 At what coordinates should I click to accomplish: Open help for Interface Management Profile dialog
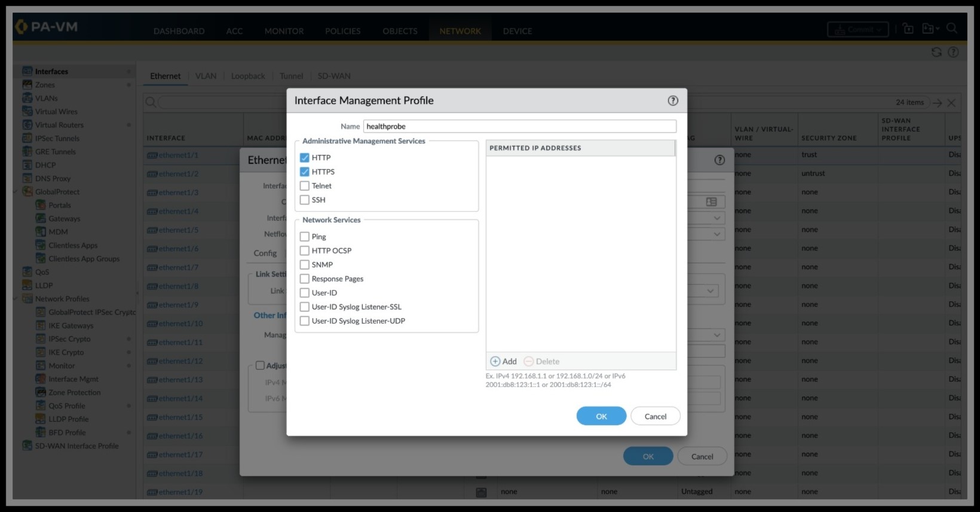tap(673, 100)
